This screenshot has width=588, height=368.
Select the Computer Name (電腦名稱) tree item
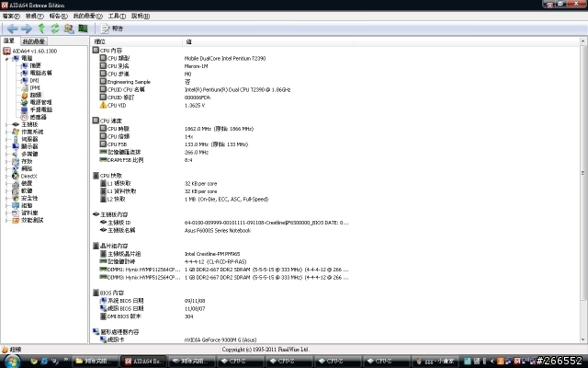pos(40,73)
